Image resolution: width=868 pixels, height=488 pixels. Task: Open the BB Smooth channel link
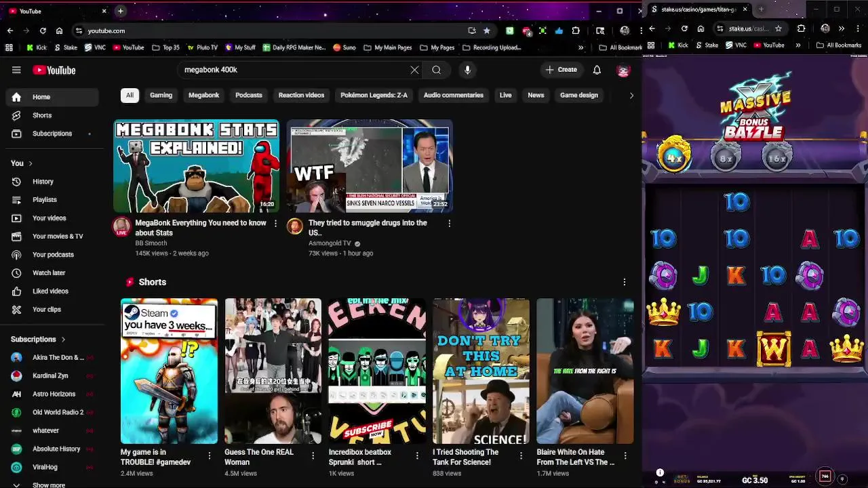(151, 243)
